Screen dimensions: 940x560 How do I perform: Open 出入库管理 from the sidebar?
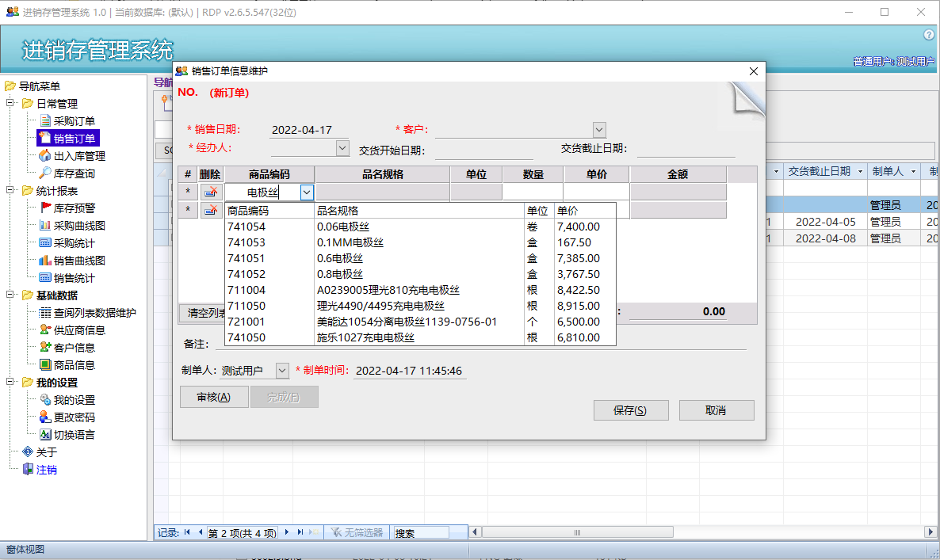click(x=78, y=156)
